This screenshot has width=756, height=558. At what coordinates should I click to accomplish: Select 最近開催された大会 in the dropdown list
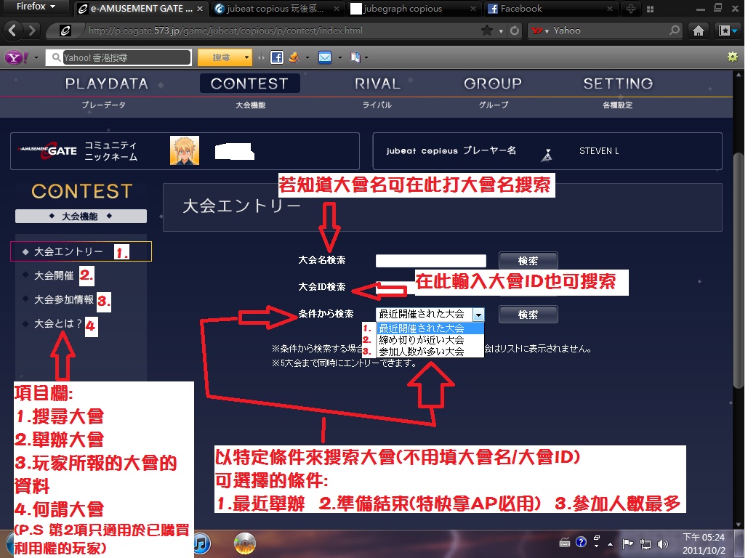[x=430, y=328]
